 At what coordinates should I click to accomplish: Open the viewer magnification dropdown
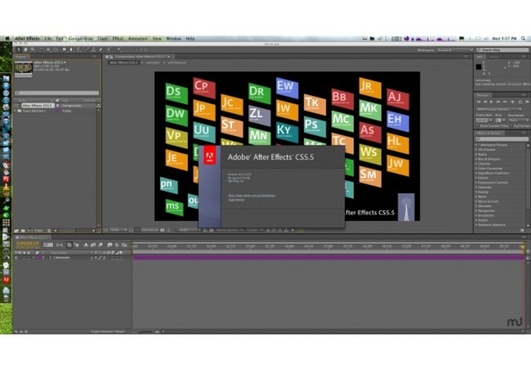(118, 230)
